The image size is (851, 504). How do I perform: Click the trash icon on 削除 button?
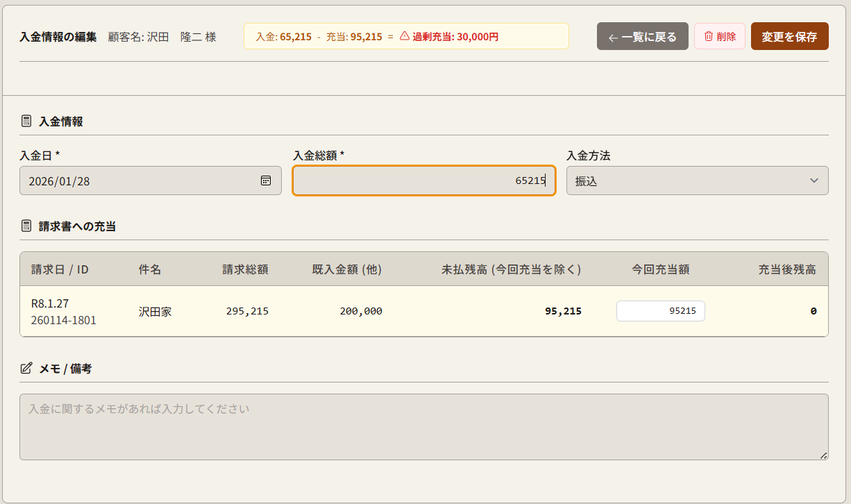(708, 37)
